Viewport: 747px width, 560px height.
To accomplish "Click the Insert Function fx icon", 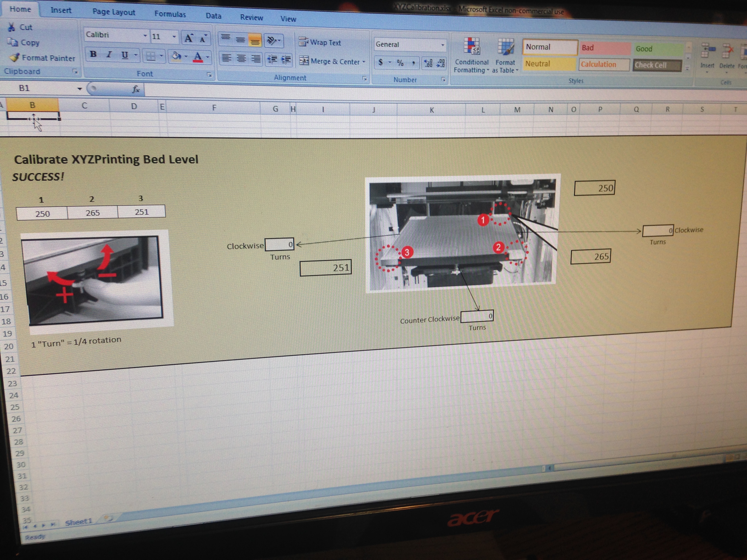I will coord(135,89).
